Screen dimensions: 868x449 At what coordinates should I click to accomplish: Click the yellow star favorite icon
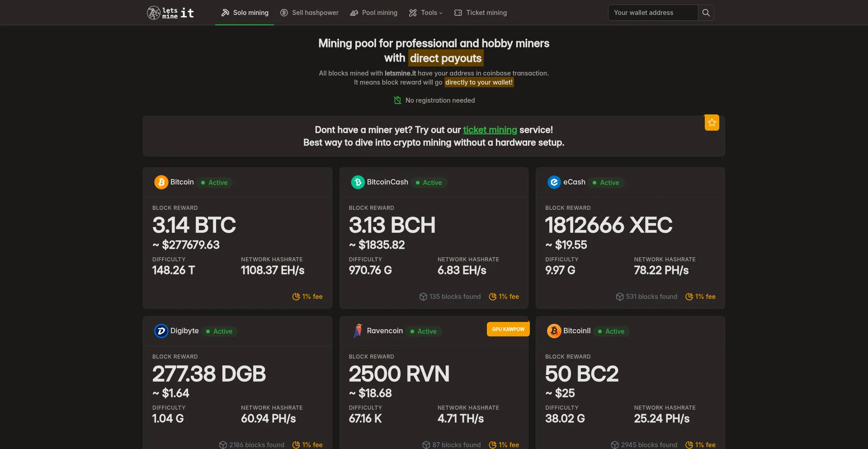[x=712, y=123]
